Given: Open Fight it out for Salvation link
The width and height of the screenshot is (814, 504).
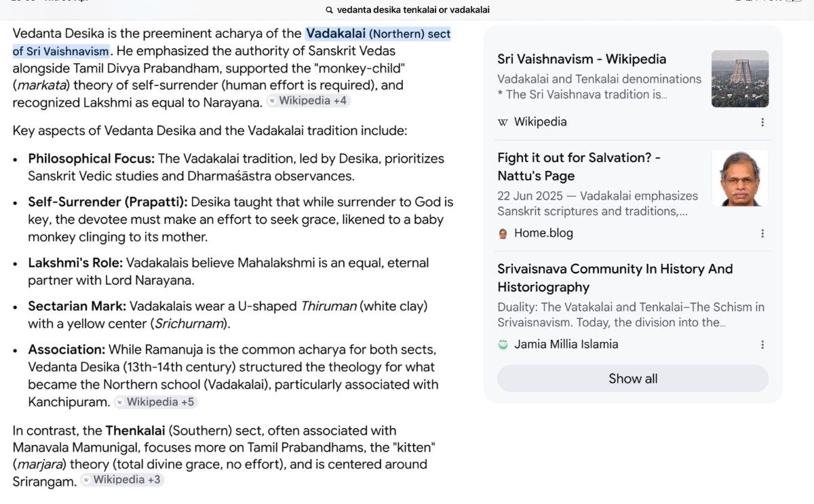Looking at the screenshot, I should pyautogui.click(x=579, y=167).
